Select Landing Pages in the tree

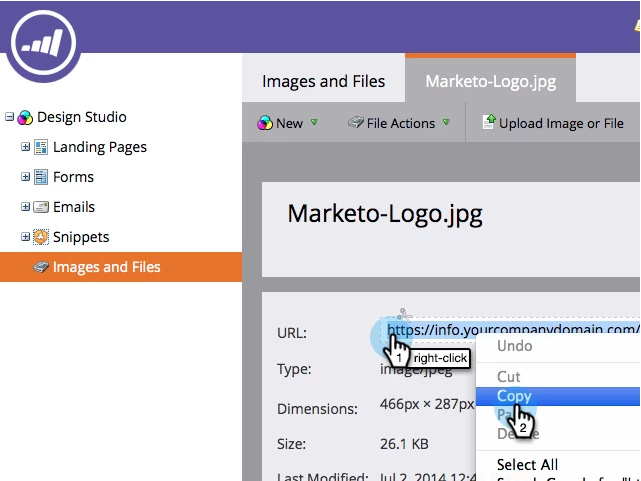100,147
